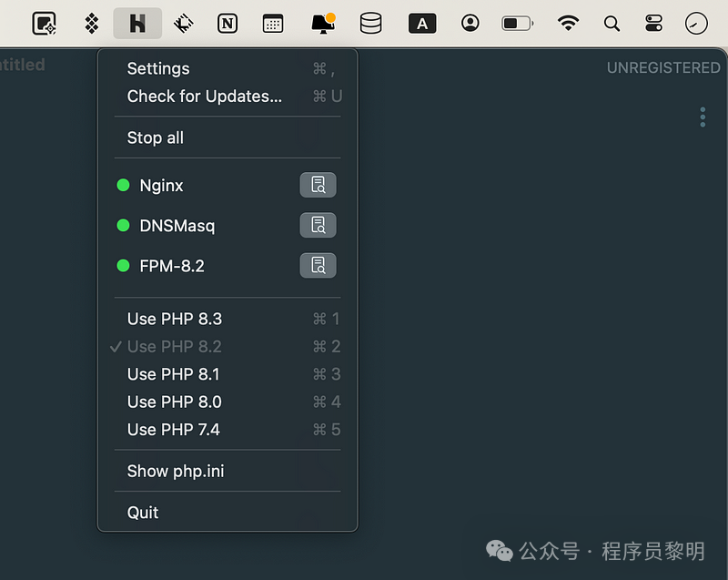Toggle the DNSMasq green status indicator
This screenshot has width=728, height=580.
(123, 225)
